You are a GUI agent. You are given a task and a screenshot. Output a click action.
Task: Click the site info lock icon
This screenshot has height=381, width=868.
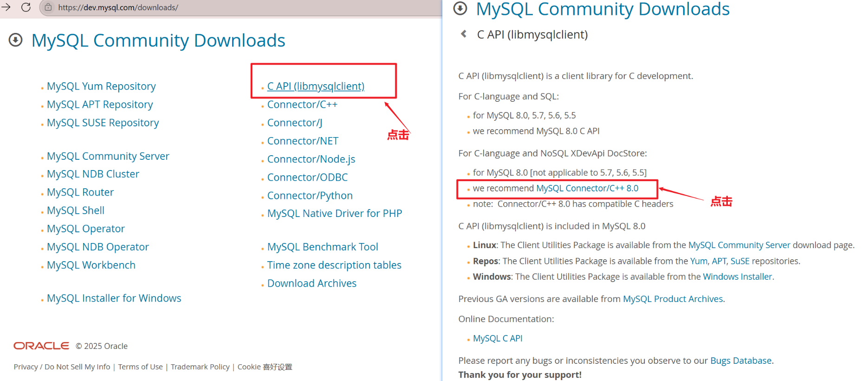click(x=48, y=7)
